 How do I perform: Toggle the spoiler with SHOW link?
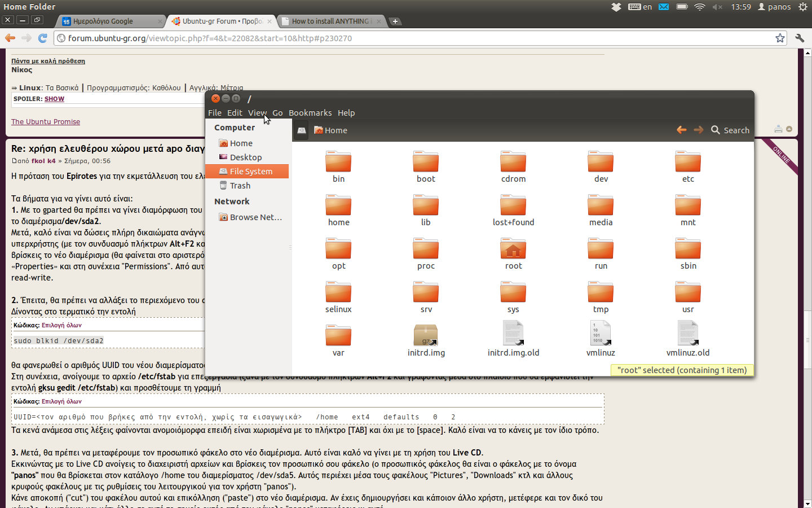pyautogui.click(x=54, y=99)
